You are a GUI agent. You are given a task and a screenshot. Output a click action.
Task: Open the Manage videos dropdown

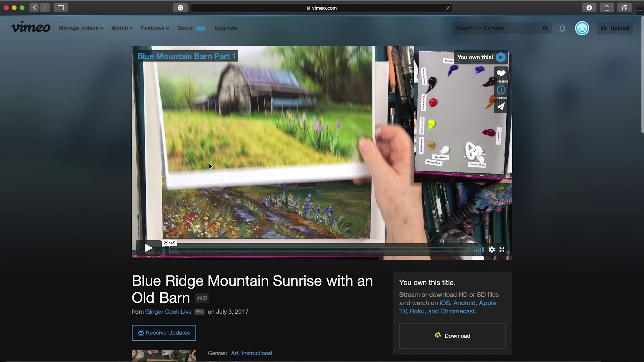click(80, 28)
